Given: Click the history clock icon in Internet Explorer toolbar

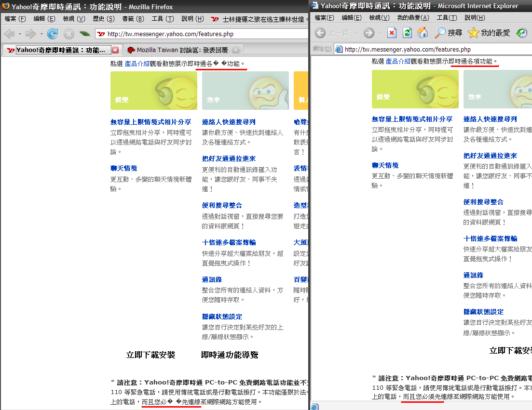Looking at the screenshot, I should (x=522, y=33).
